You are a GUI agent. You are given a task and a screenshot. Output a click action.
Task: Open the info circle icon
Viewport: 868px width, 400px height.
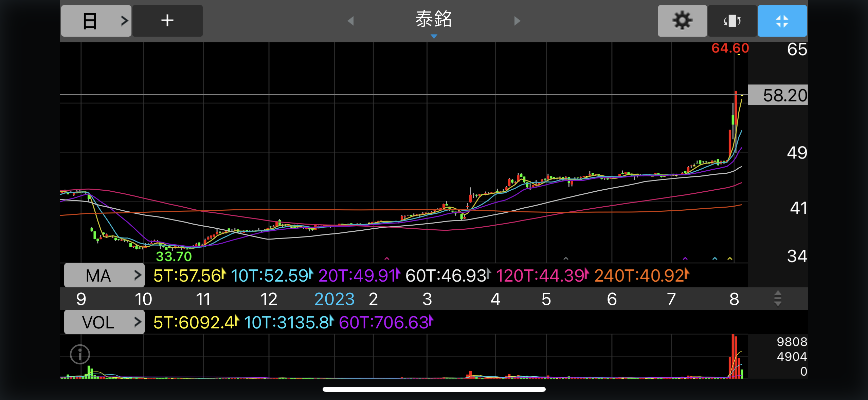pos(80,354)
